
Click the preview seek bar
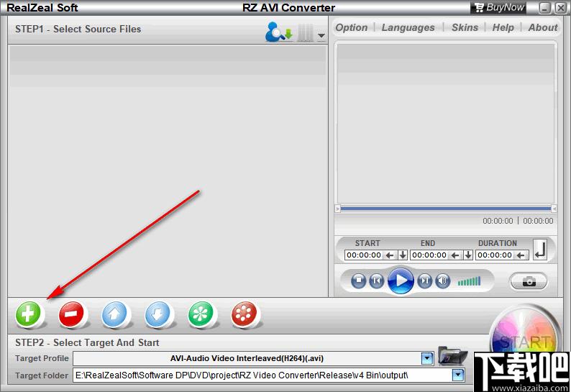coord(446,209)
